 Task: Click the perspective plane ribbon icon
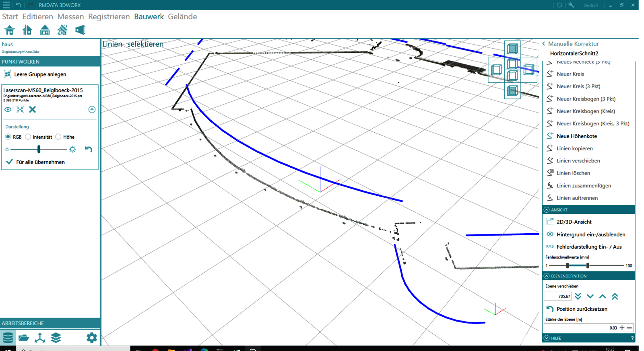point(80,30)
